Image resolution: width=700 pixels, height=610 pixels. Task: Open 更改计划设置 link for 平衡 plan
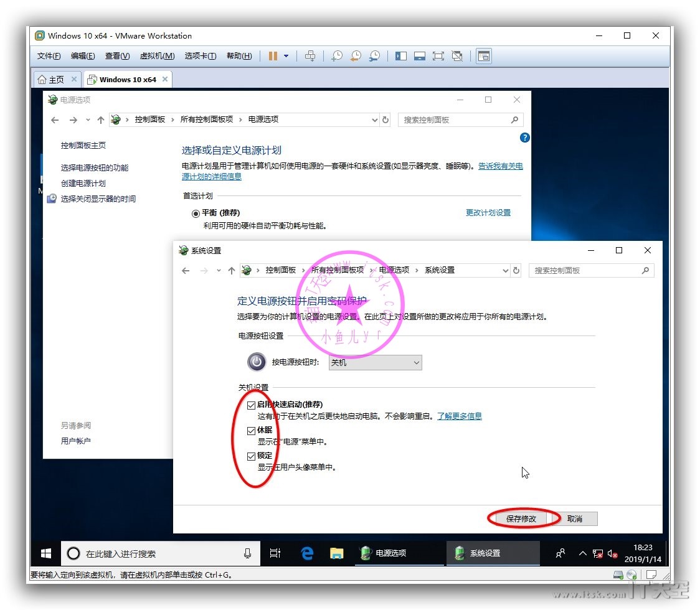488,213
